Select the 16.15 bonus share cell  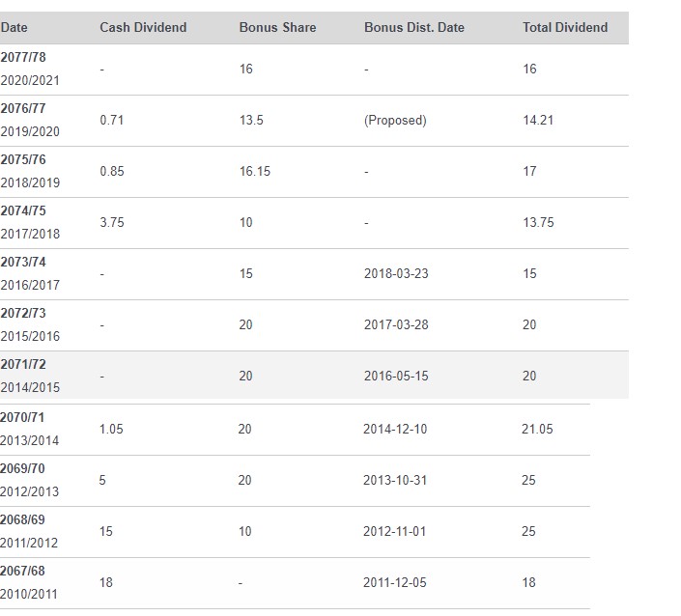(x=255, y=172)
